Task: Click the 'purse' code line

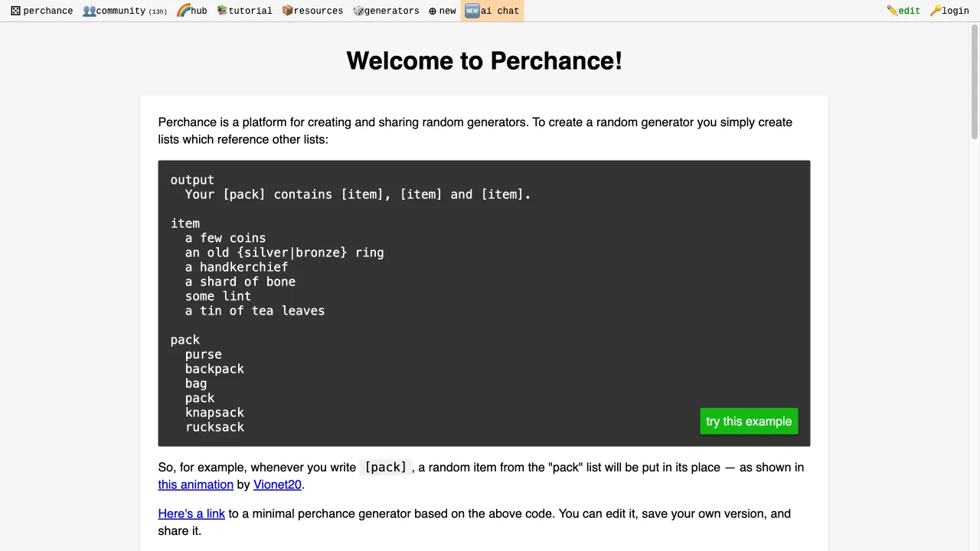Action: click(203, 354)
